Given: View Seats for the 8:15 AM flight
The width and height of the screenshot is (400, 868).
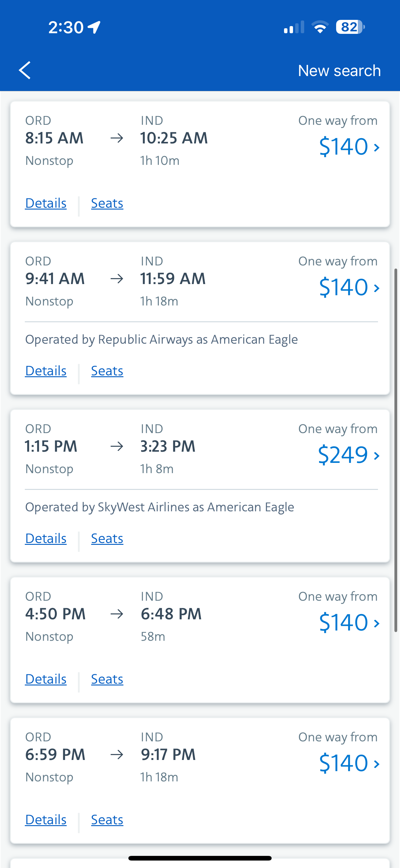Looking at the screenshot, I should pos(107,203).
